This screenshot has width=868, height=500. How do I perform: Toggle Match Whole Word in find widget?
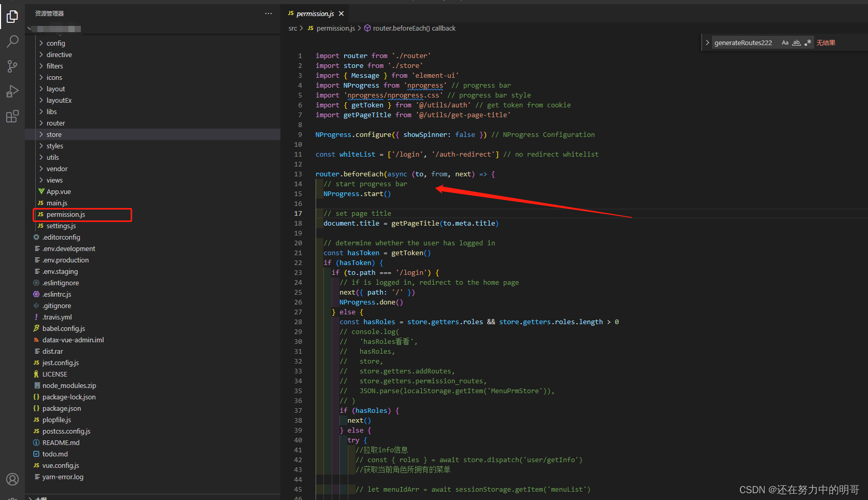[x=796, y=43]
